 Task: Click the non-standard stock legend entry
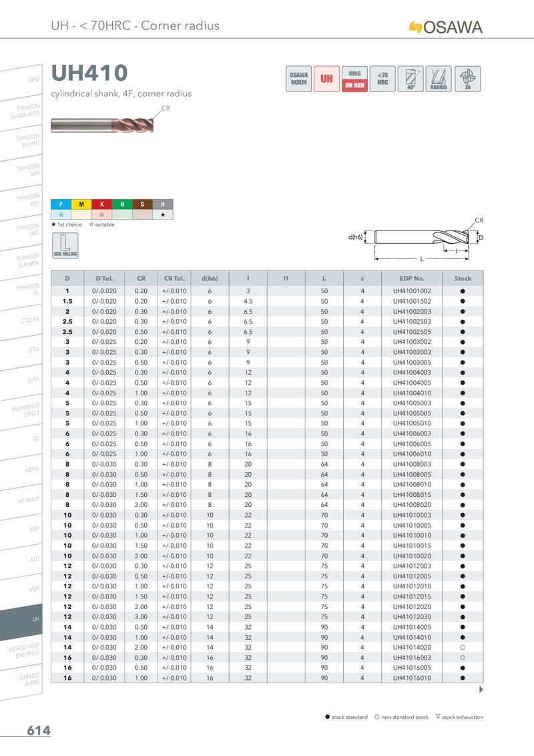[x=401, y=717]
